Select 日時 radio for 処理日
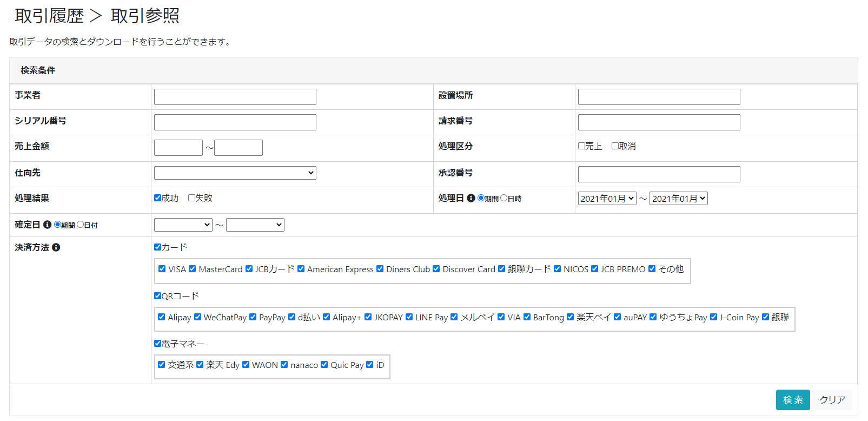The width and height of the screenshot is (868, 421). [503, 198]
